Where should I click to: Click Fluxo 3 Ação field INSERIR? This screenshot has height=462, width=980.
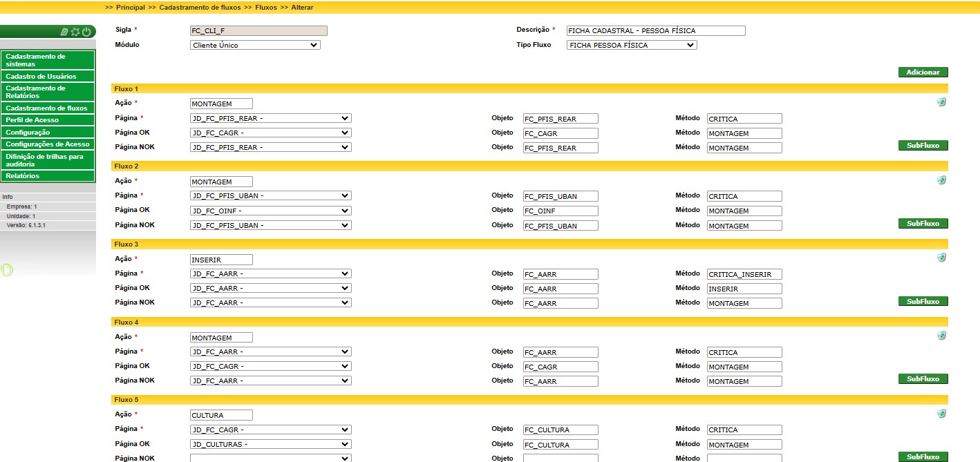click(x=221, y=260)
